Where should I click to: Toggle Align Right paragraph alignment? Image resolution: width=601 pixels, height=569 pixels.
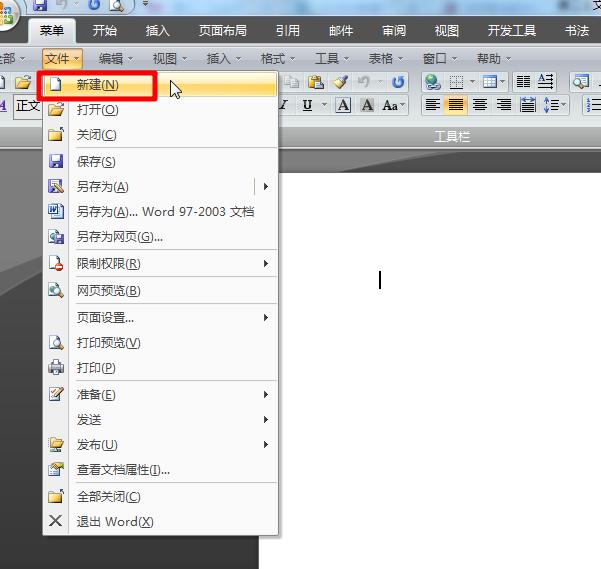[x=504, y=105]
